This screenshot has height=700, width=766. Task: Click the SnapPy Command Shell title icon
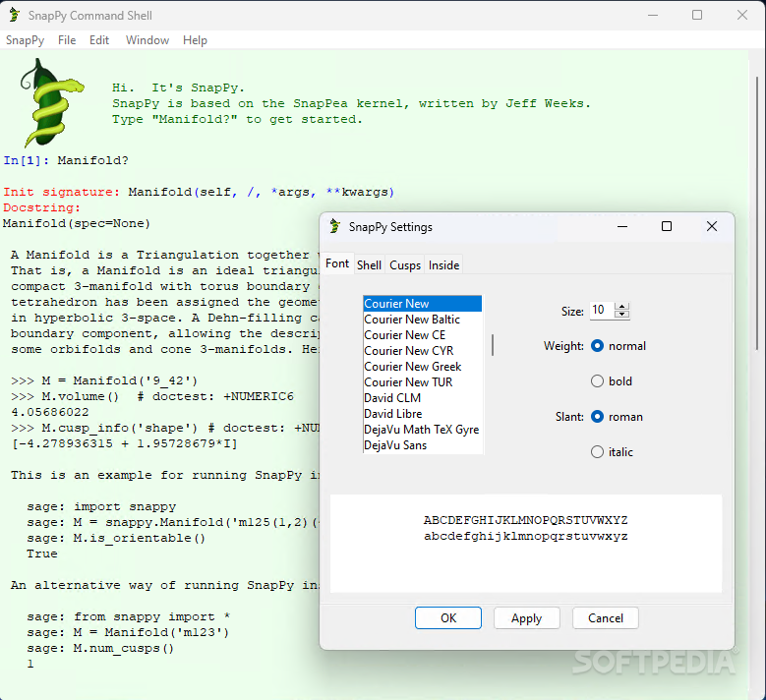click(x=15, y=15)
